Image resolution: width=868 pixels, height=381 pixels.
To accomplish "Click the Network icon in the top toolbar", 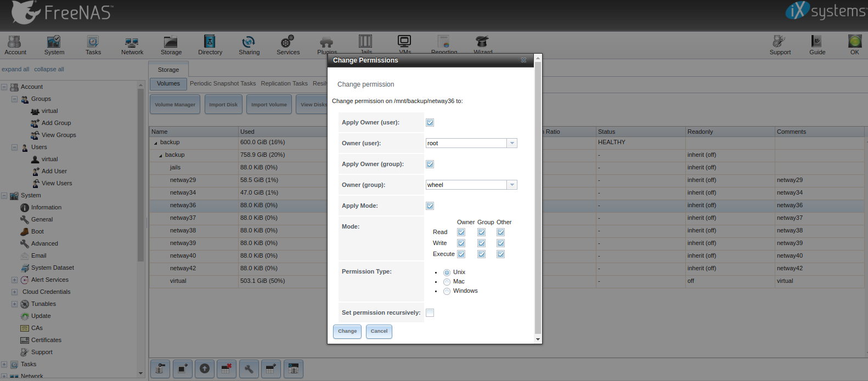I will pyautogui.click(x=132, y=45).
